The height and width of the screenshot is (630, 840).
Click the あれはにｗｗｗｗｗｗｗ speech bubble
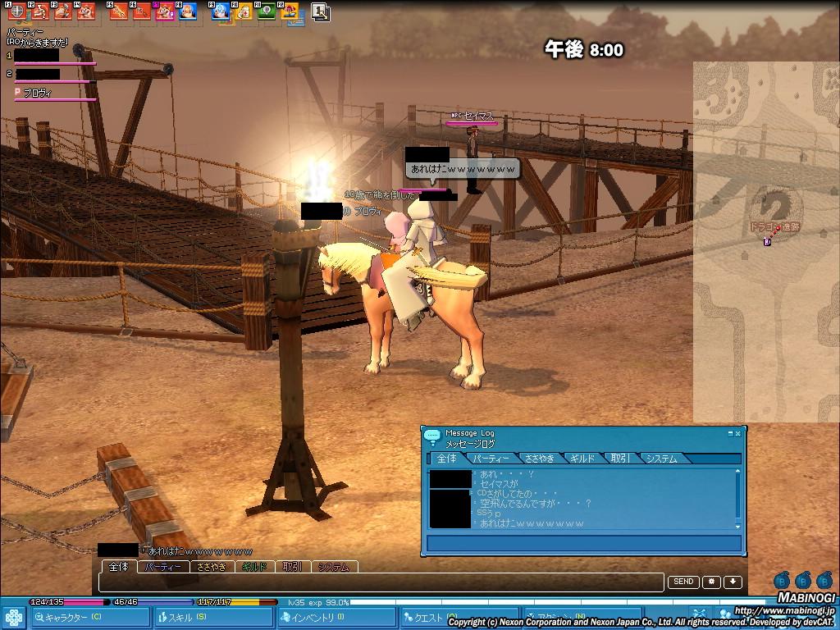pyautogui.click(x=463, y=169)
